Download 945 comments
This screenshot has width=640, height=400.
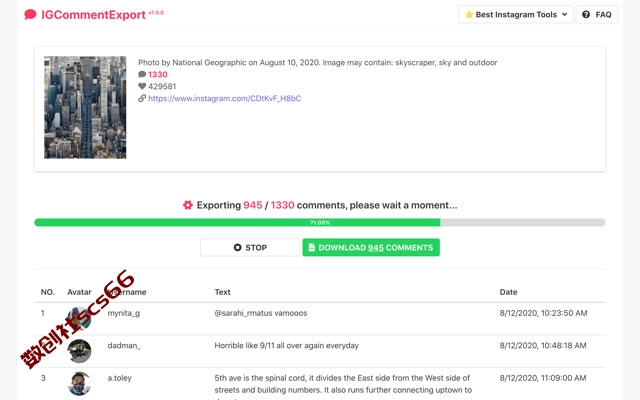[371, 247]
